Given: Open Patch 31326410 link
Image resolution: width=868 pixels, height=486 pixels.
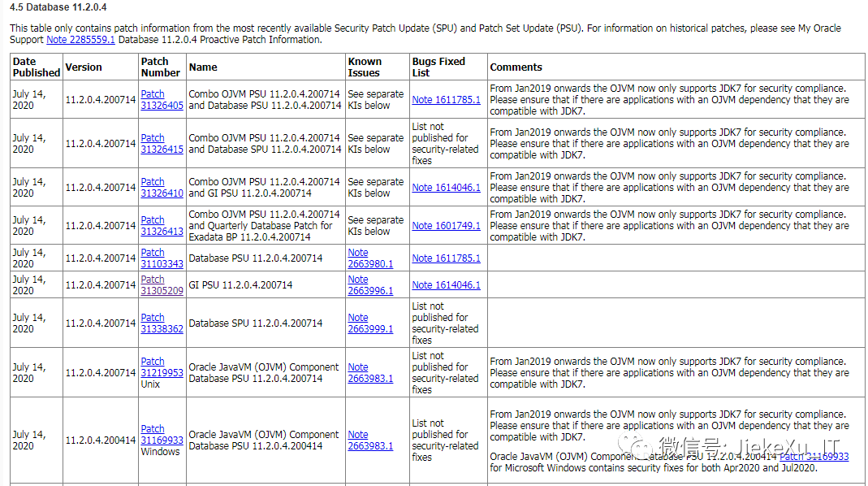Looking at the screenshot, I should coord(162,187).
